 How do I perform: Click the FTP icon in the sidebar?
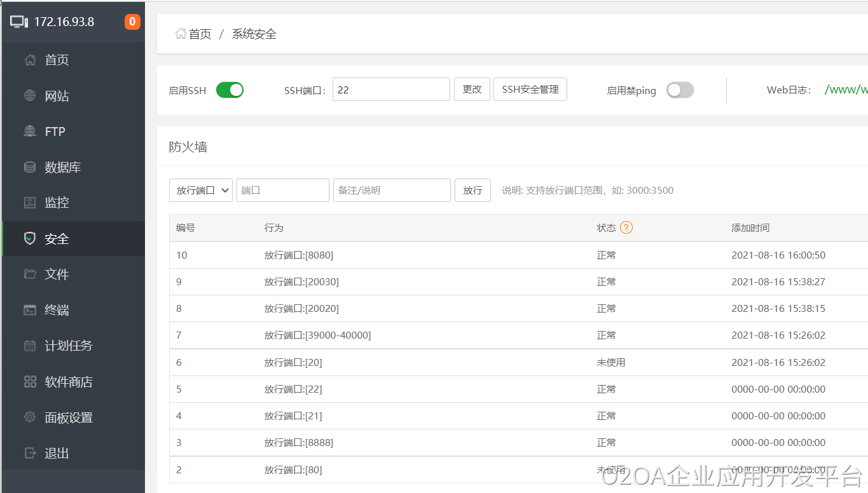point(30,132)
